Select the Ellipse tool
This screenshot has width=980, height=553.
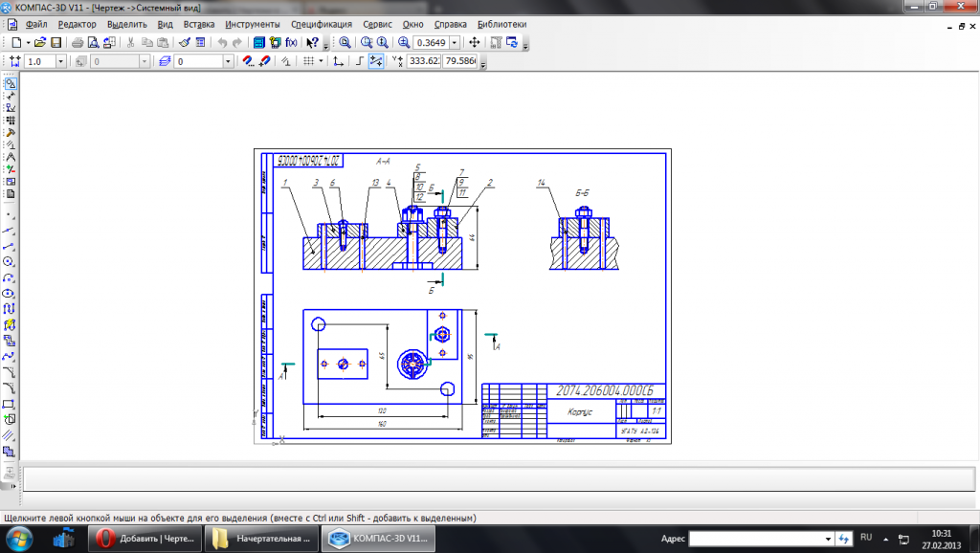(x=9, y=293)
